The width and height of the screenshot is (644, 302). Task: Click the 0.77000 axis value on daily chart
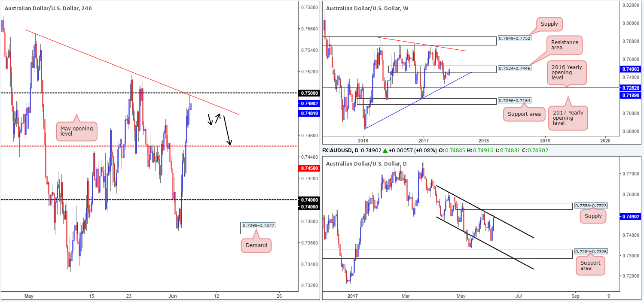[x=632, y=174]
